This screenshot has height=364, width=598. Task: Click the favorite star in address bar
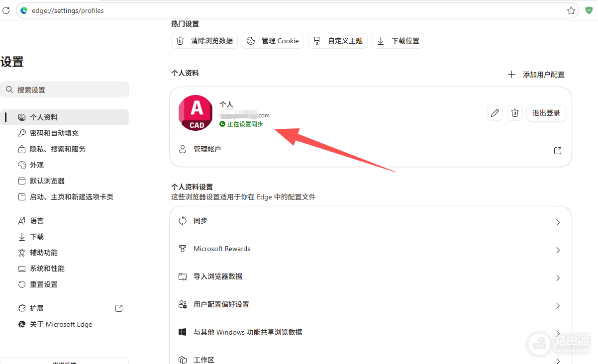click(x=571, y=10)
